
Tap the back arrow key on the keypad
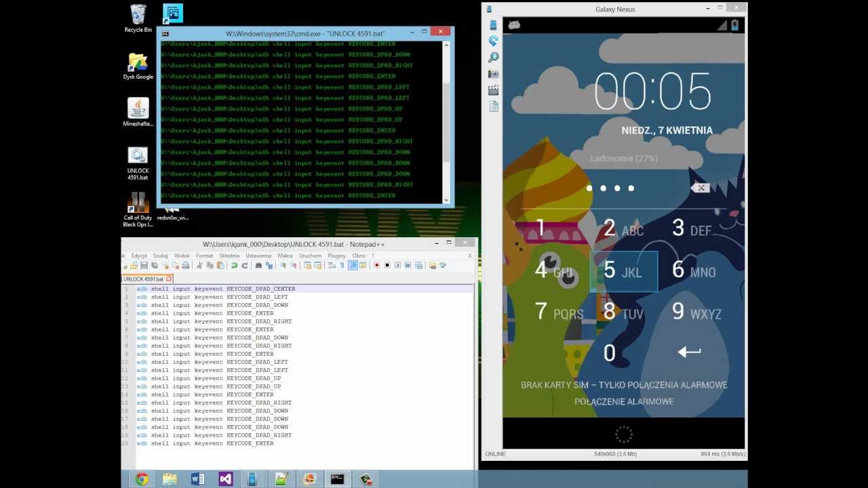[x=689, y=352]
